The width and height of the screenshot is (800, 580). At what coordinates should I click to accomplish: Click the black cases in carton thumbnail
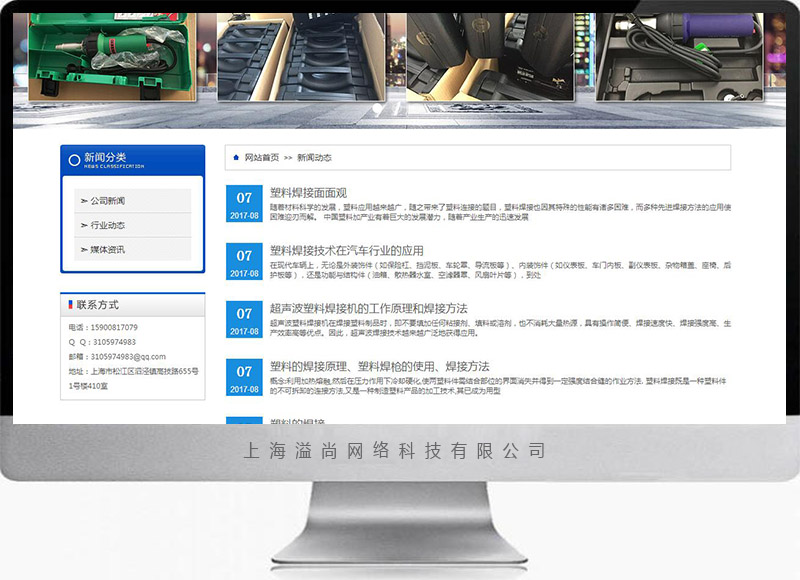490,57
